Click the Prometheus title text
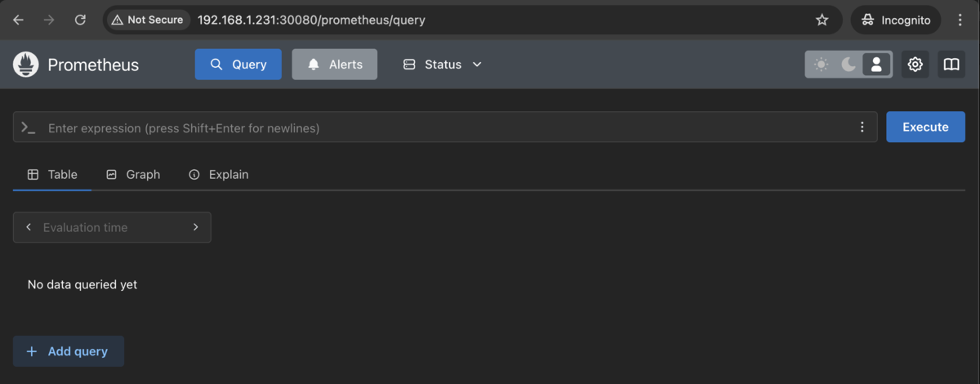 (93, 65)
